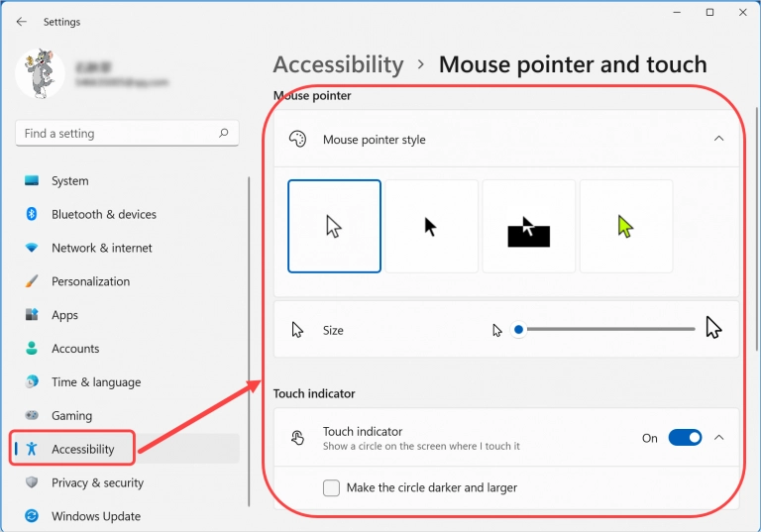Viewport: 761px width, 532px height.
Task: Minimize the Settings window
Action: [677, 12]
